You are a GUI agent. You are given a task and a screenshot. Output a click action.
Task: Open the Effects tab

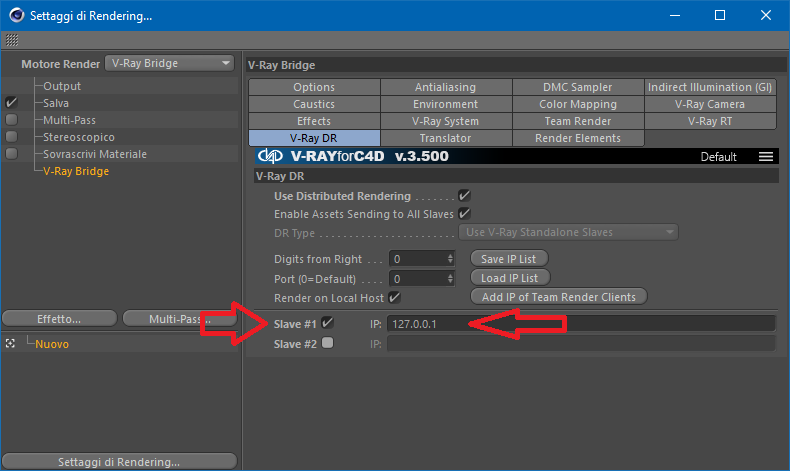pyautogui.click(x=314, y=121)
